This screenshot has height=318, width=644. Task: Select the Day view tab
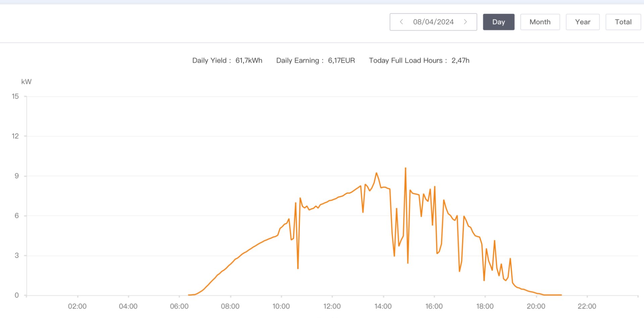498,22
